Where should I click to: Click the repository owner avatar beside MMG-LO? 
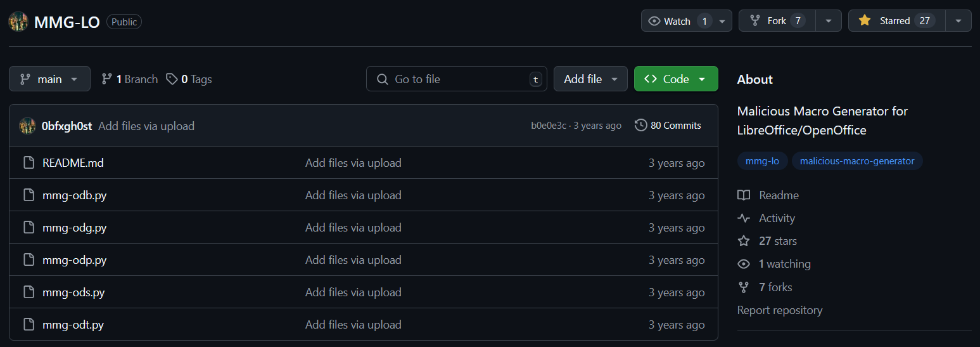(18, 22)
